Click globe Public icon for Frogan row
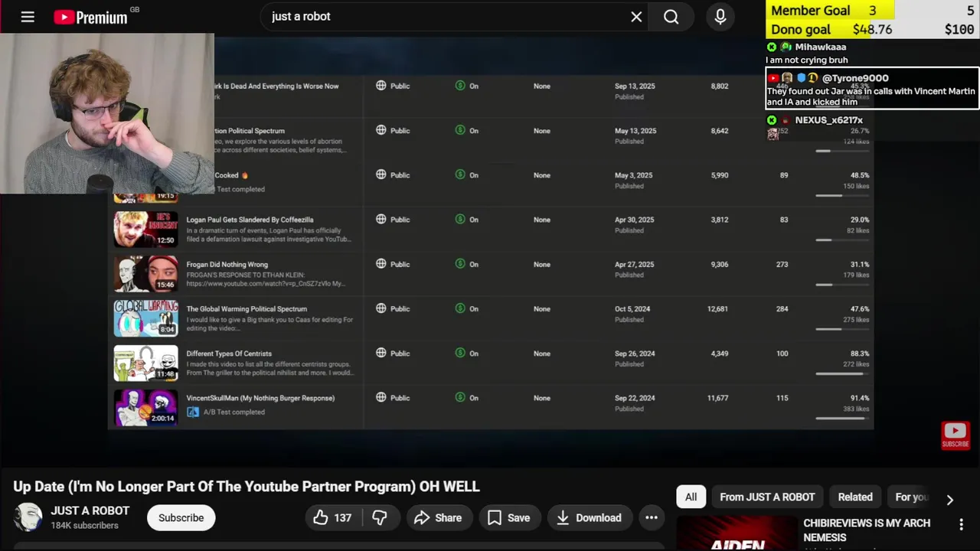Viewport: 980px width, 551px height. coord(381,264)
